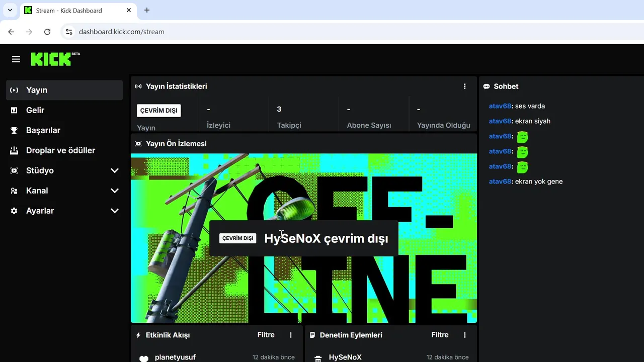
Task: Select the Kanal sidebar section
Action: point(64,191)
